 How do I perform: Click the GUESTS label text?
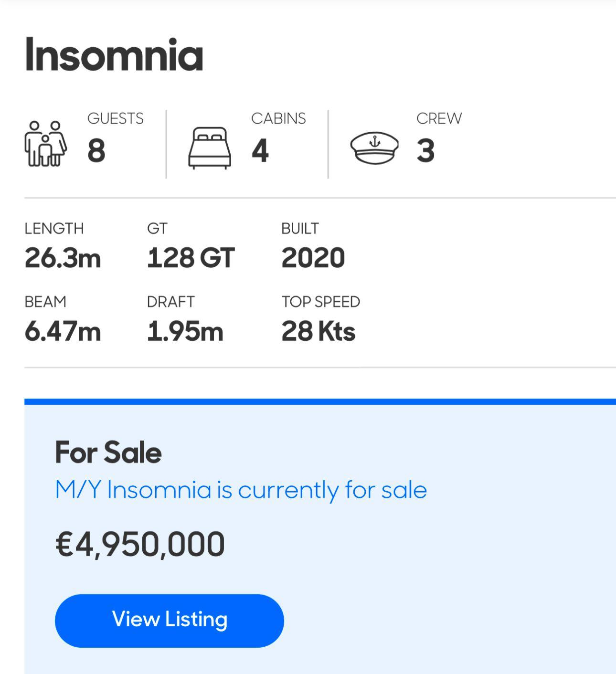(x=115, y=118)
